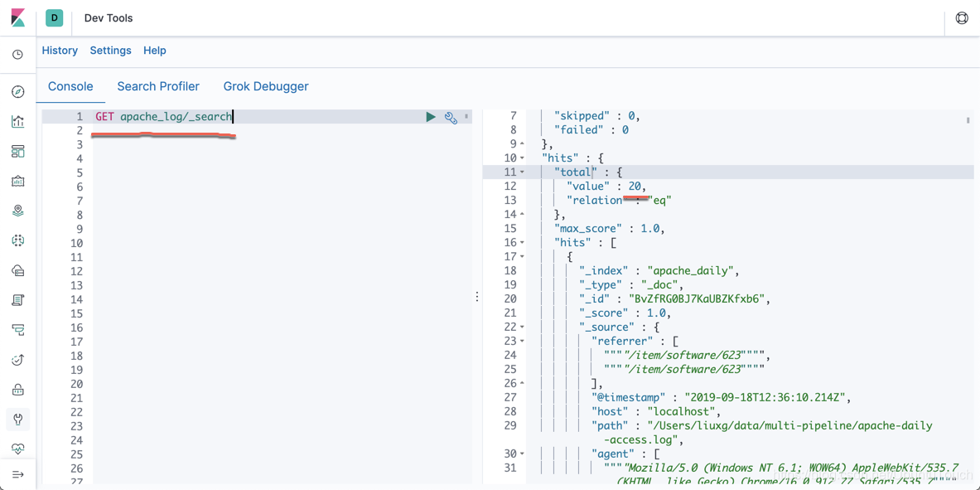Viewport: 980px width, 490px height.
Task: Collapse the "total" object at line 11
Action: coord(523,172)
